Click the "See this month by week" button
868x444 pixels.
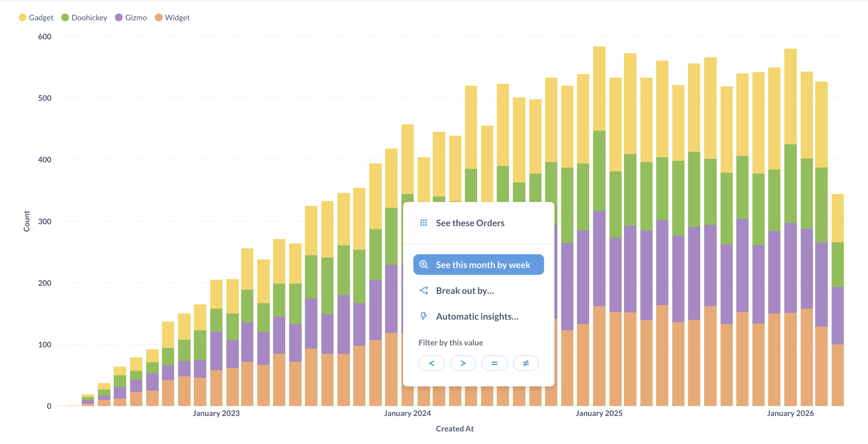point(478,265)
